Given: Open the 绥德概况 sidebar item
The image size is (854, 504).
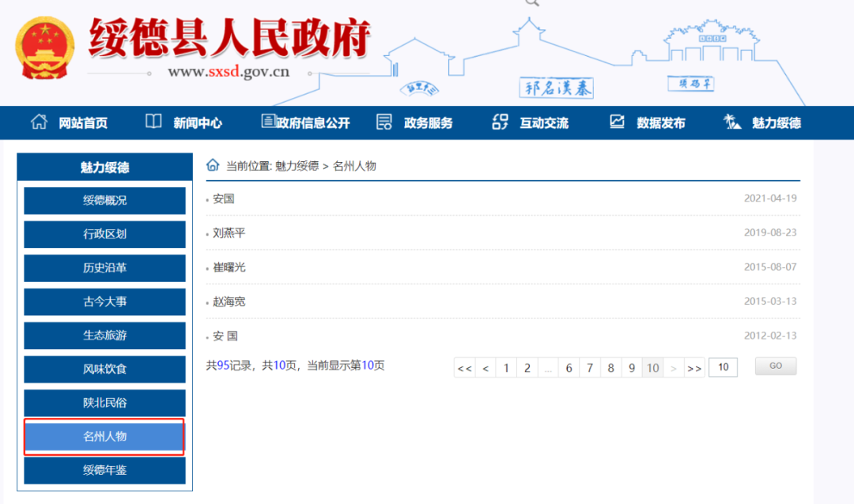Looking at the screenshot, I should (104, 201).
